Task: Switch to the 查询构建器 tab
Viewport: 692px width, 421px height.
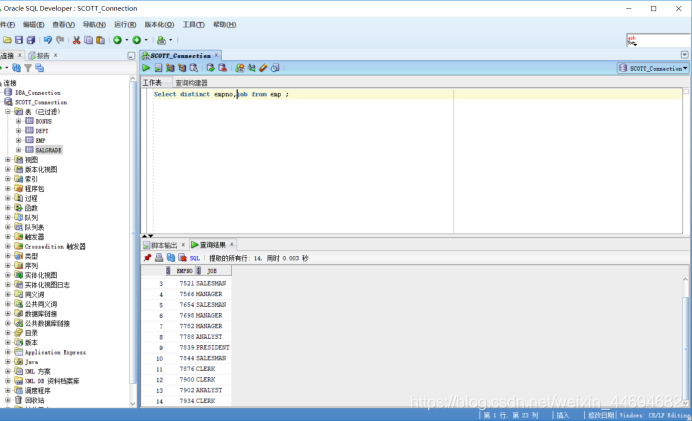Action: click(192, 83)
